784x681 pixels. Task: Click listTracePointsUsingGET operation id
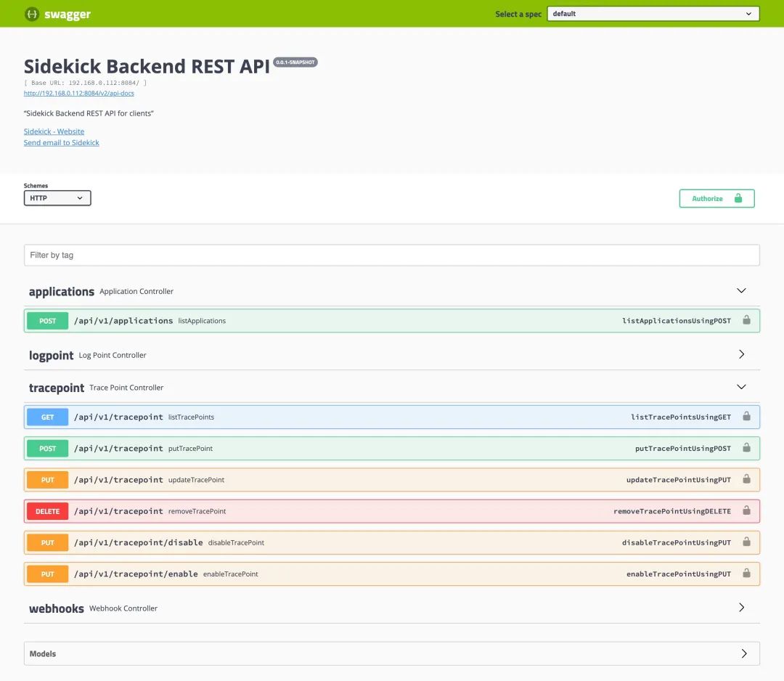680,417
